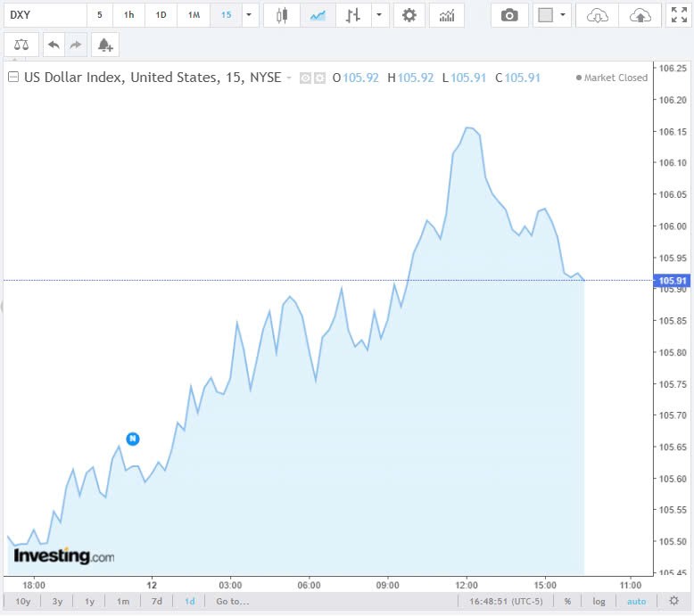Open chart properties gear icon
This screenshot has height=616, width=694.
click(x=409, y=15)
